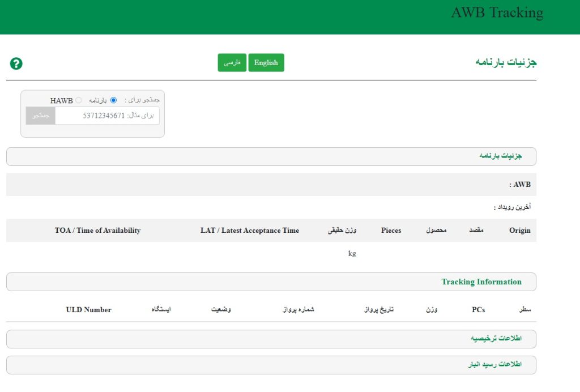Image resolution: width=580 pixels, height=392 pixels.
Task: Click the شماره پرواز column header
Action: point(298,310)
